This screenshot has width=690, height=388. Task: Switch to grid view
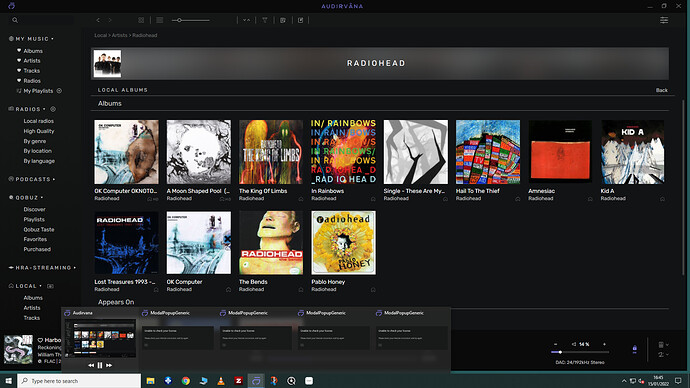coord(141,20)
